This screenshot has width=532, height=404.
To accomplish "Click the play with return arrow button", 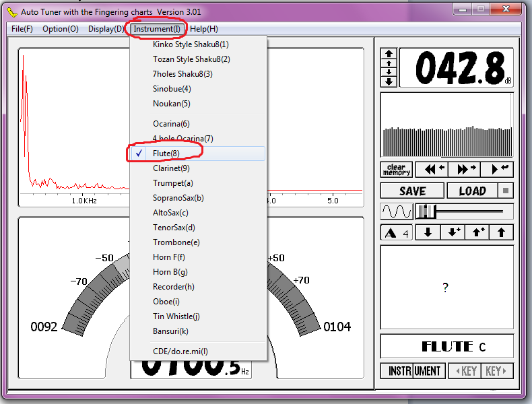I will (x=500, y=169).
